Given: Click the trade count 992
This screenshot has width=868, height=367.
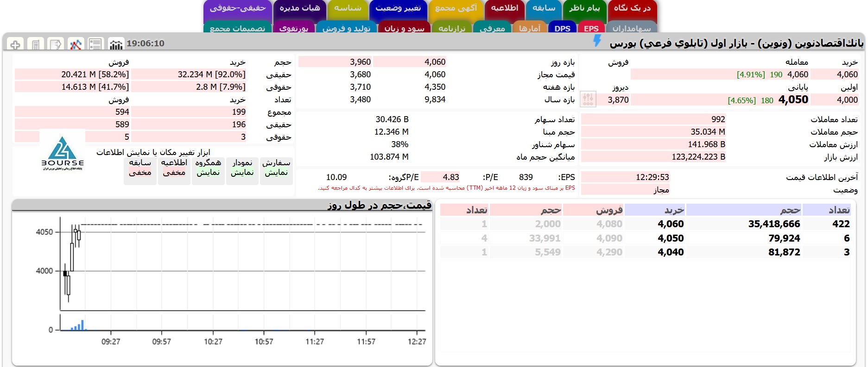Looking at the screenshot, I should (x=718, y=119).
